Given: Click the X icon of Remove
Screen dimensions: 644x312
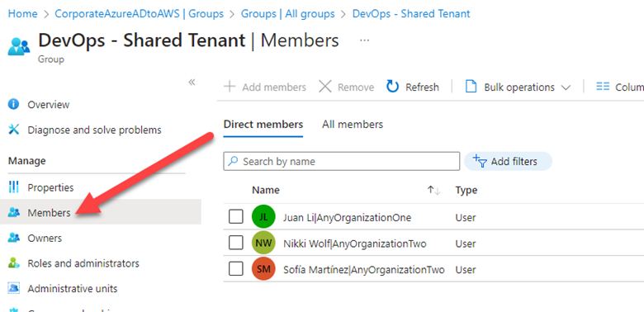Looking at the screenshot, I should (x=324, y=87).
